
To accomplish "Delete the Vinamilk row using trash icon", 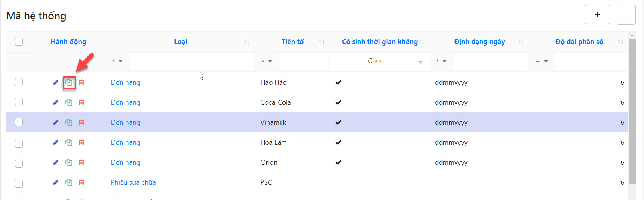I will (x=81, y=122).
